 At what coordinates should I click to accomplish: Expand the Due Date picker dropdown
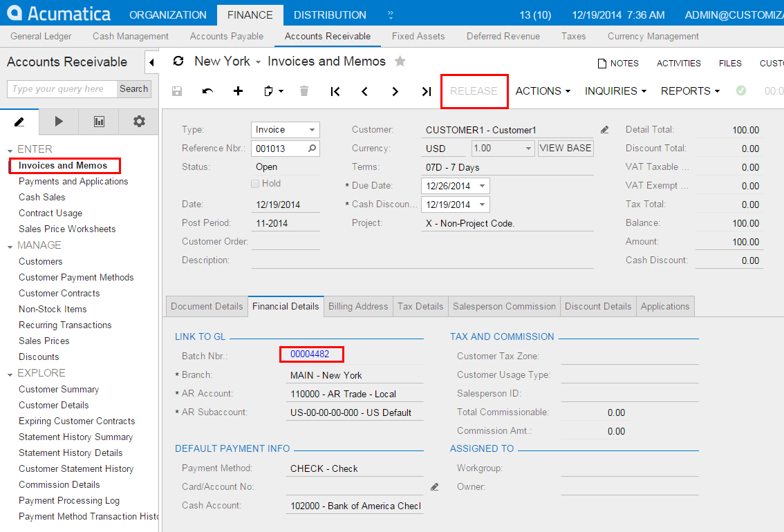pyautogui.click(x=482, y=186)
